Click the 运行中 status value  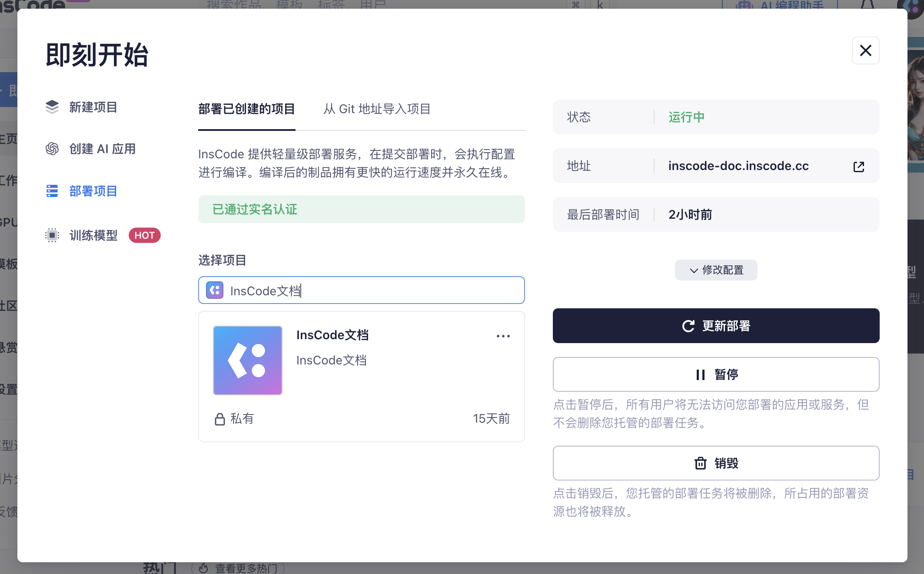coord(686,117)
